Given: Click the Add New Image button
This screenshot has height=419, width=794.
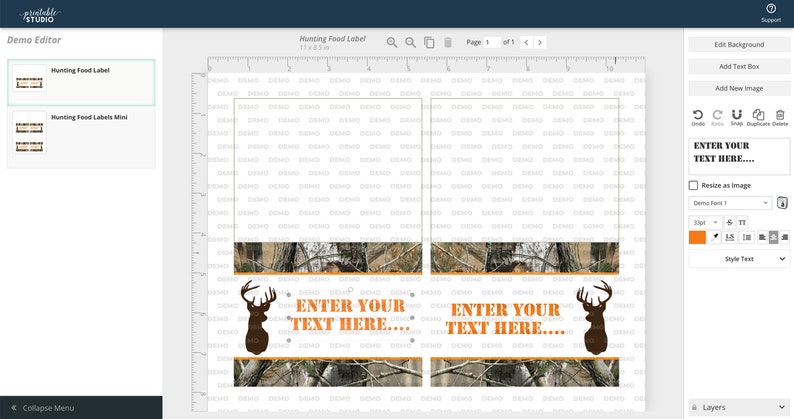Looking at the screenshot, I should click(x=739, y=88).
